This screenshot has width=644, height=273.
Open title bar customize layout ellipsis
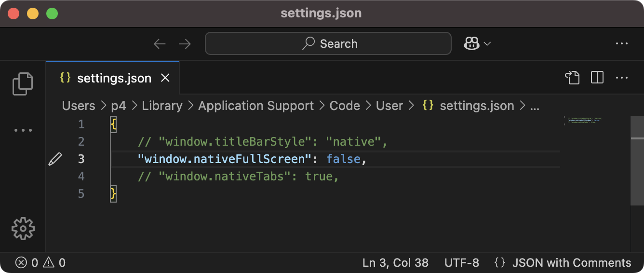(622, 44)
